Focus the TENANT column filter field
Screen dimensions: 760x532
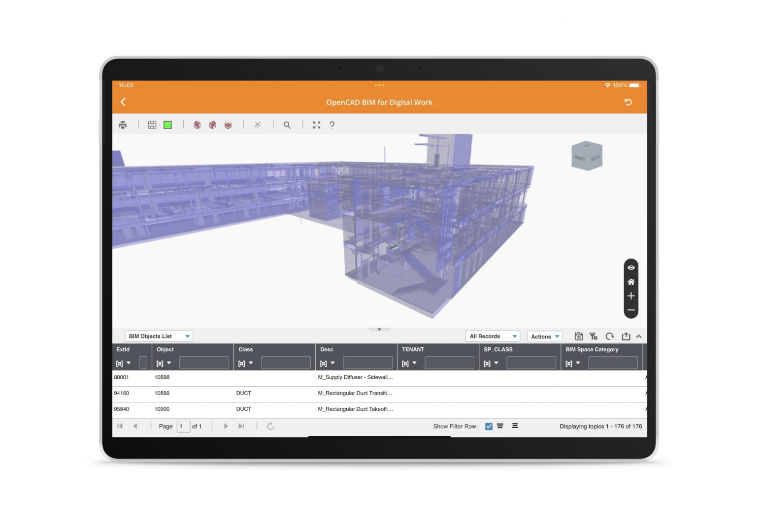tap(449, 363)
